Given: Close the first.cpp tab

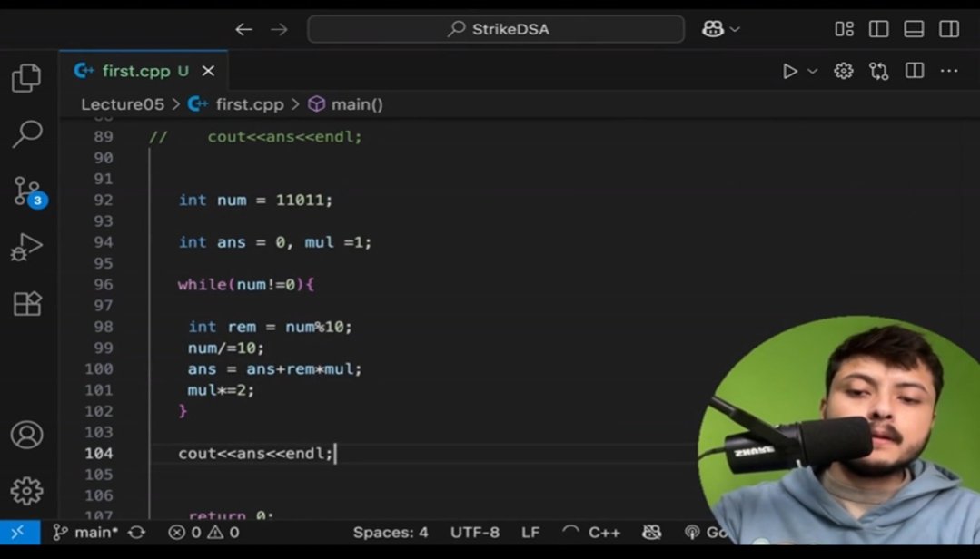Looking at the screenshot, I should (x=208, y=71).
